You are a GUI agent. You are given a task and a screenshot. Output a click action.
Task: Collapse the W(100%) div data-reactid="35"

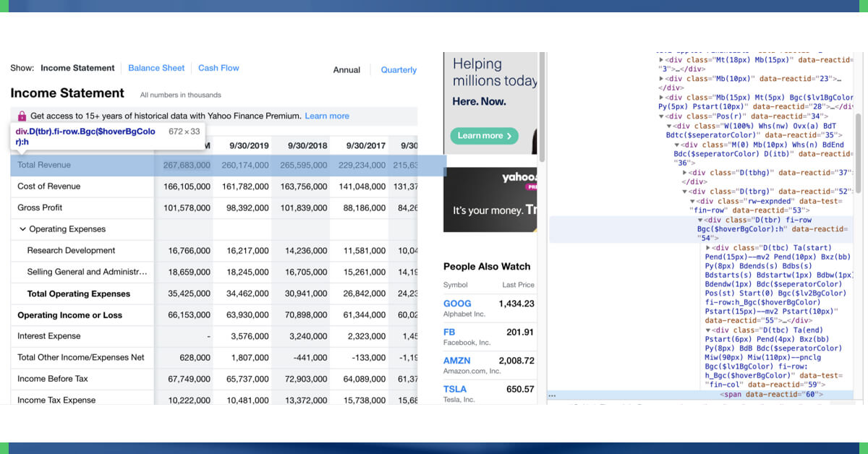(x=669, y=125)
